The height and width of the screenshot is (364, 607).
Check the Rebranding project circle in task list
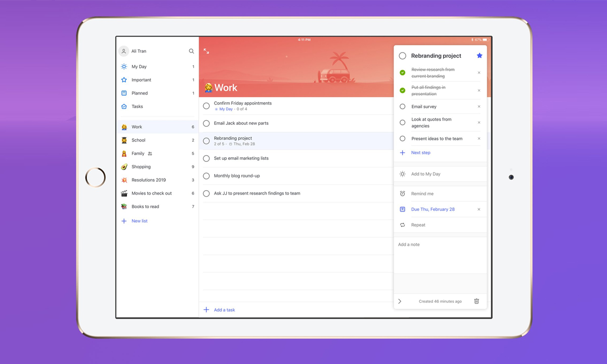click(206, 141)
